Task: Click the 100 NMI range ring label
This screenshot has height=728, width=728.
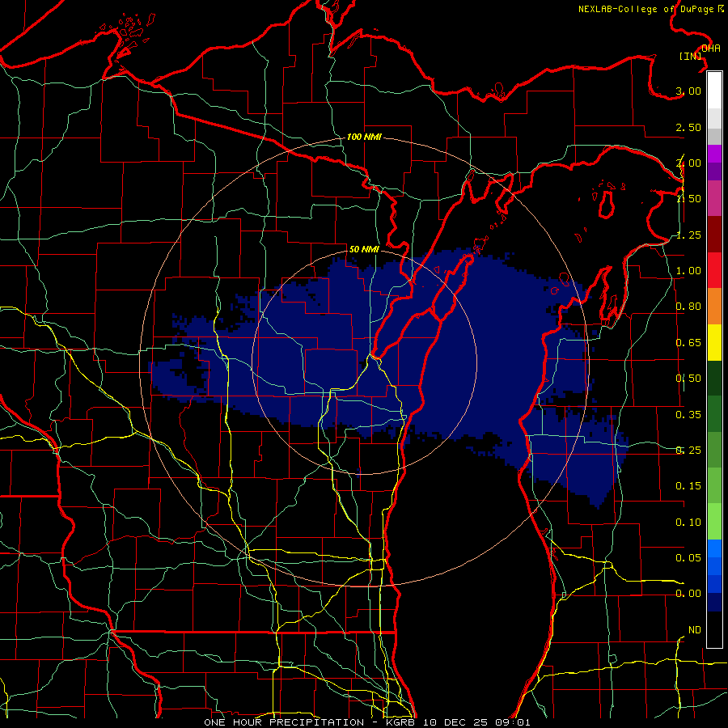Action: (364, 137)
